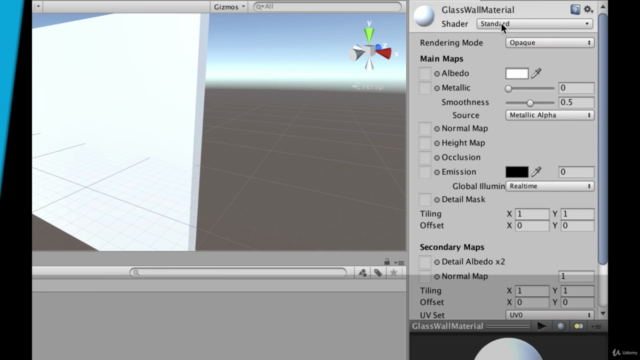Click the Detail Mask picker circle
This screenshot has width=640, height=360.
(437, 200)
